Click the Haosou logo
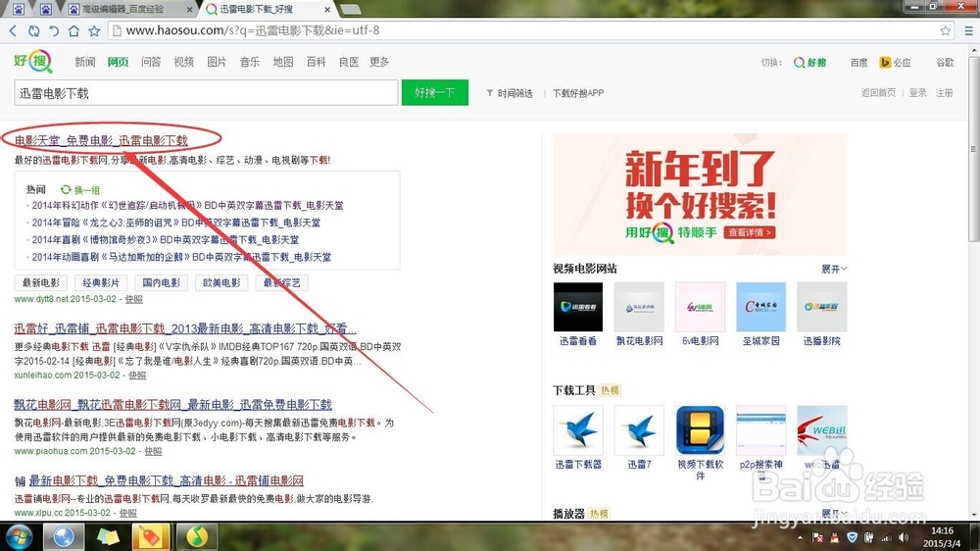Image resolution: width=980 pixels, height=551 pixels. pyautogui.click(x=32, y=62)
